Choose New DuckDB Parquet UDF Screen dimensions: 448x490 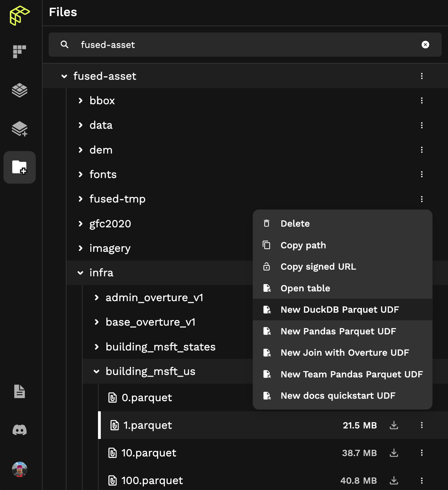339,310
